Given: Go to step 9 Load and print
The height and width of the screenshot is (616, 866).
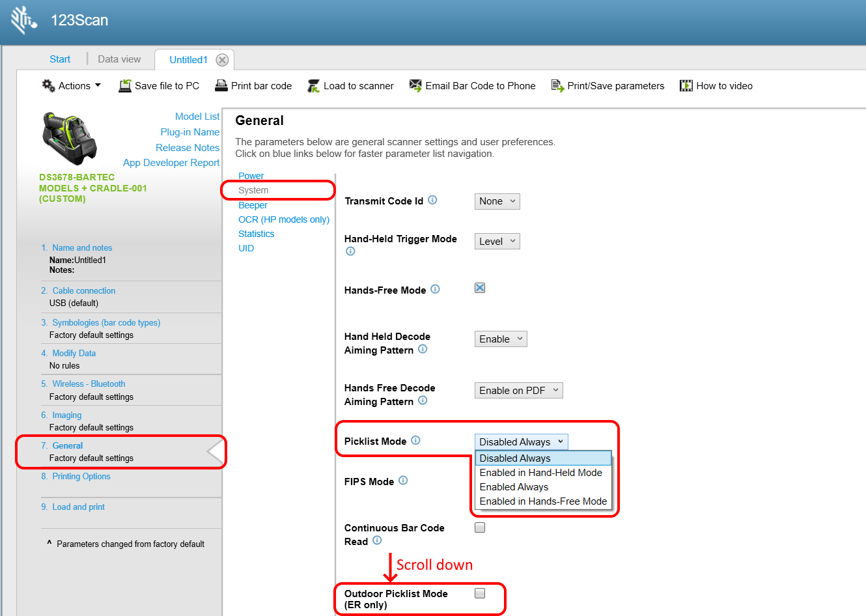Looking at the screenshot, I should point(78,507).
